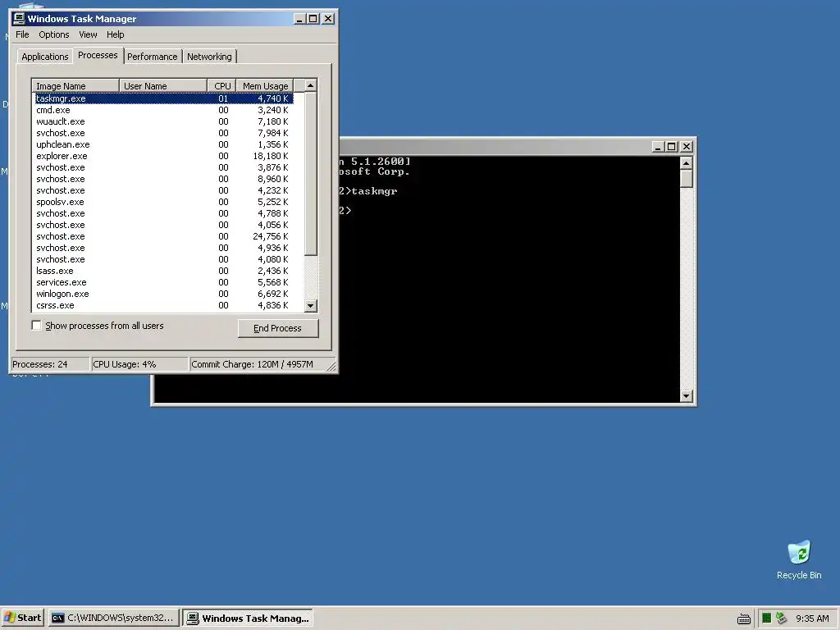
Task: Maximize the command prompt window
Action: (x=672, y=146)
